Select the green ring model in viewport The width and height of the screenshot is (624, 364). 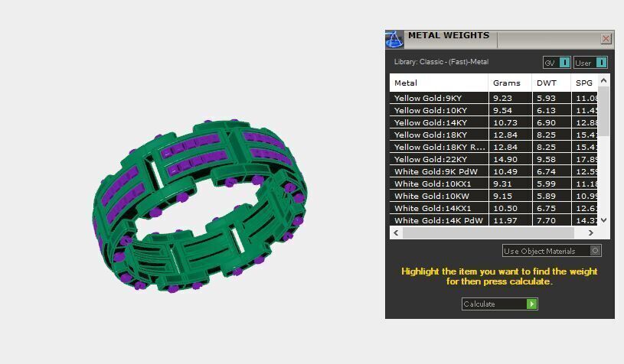199,205
